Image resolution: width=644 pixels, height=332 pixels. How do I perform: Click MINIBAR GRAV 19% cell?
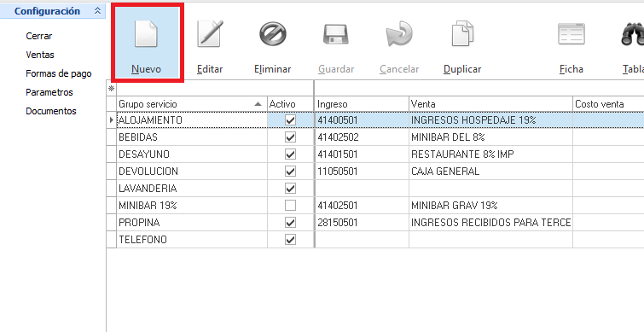490,205
